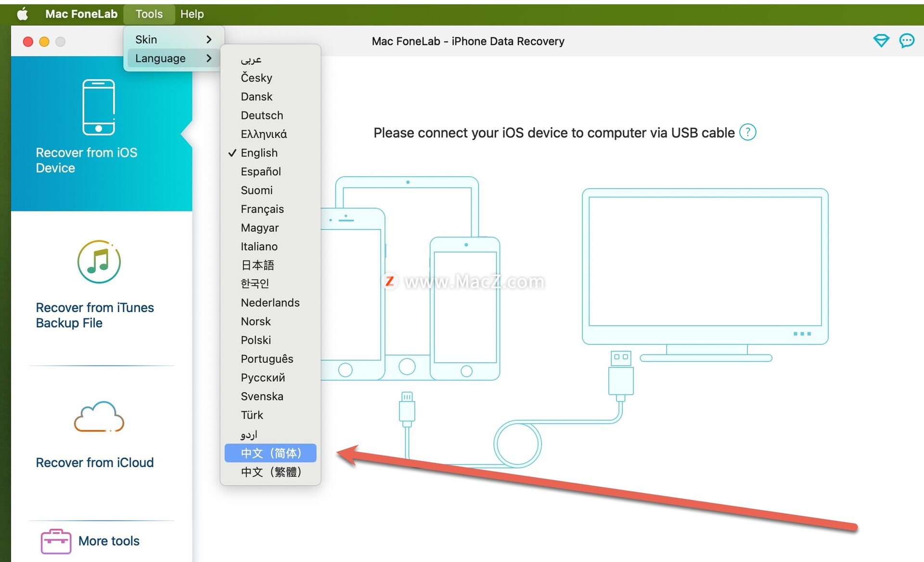Open the More tools toolbox icon

[x=56, y=541]
